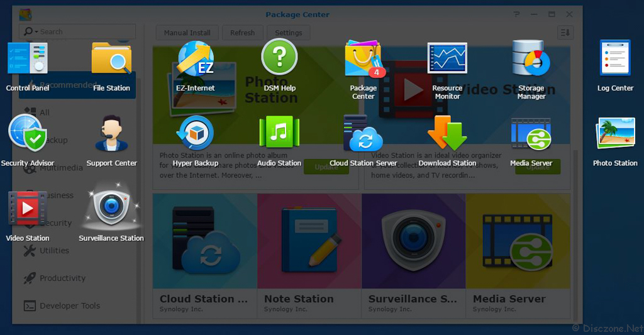Open the Control Panel icon
This screenshot has height=335, width=644.
coord(28,58)
